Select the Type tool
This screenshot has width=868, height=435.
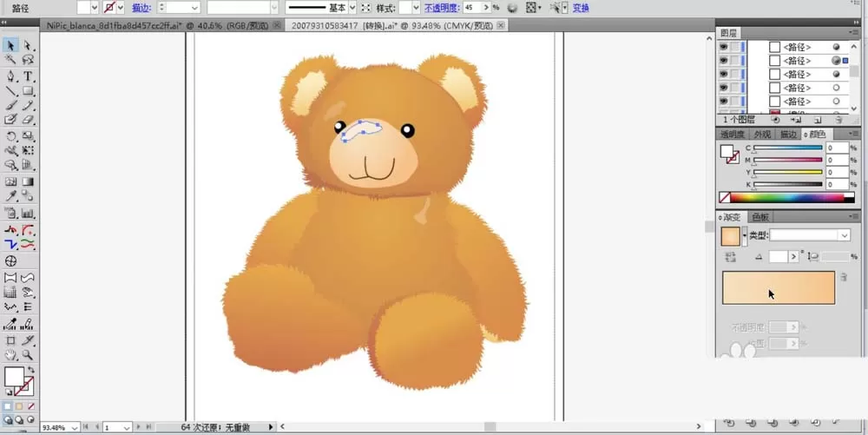pos(28,76)
